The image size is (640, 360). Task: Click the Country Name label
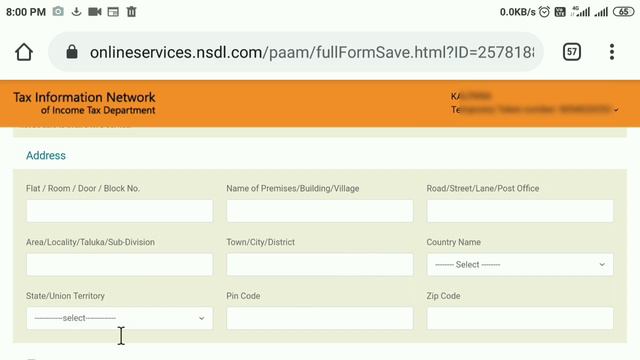click(453, 242)
